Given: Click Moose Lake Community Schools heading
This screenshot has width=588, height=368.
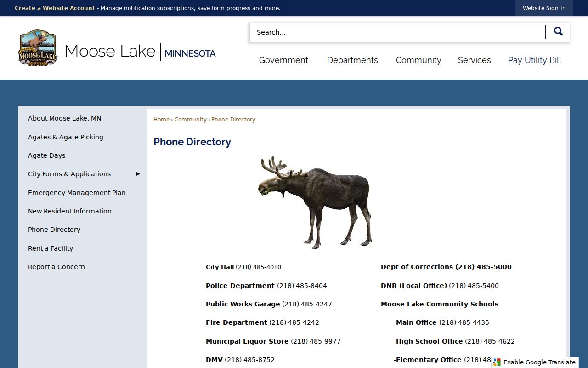Looking at the screenshot, I should pyautogui.click(x=440, y=304).
